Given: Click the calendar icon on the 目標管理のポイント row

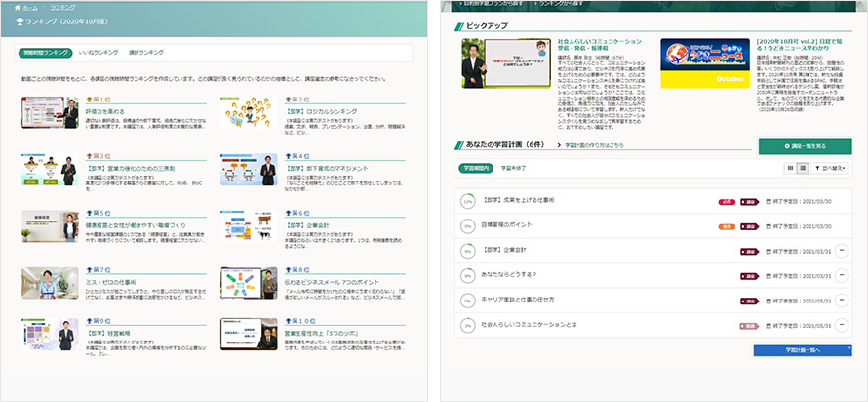Looking at the screenshot, I should coord(768,226).
